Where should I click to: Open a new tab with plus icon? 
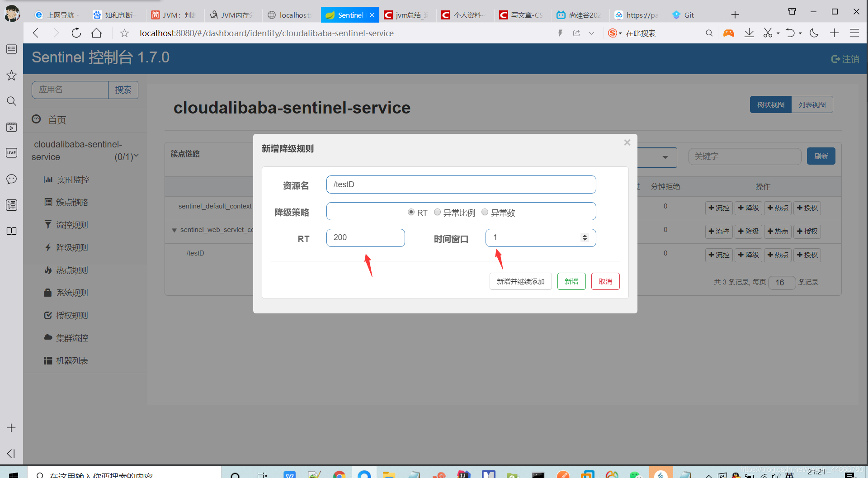coord(735,15)
